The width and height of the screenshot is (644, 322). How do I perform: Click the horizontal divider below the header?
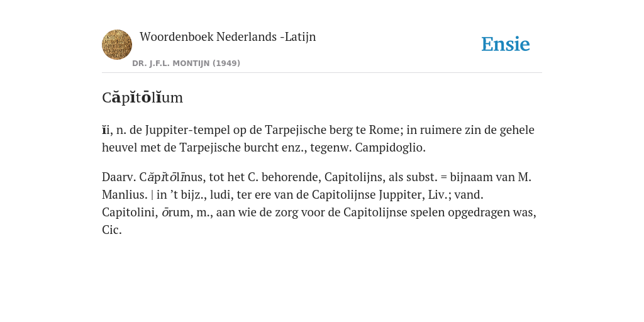[x=322, y=73]
